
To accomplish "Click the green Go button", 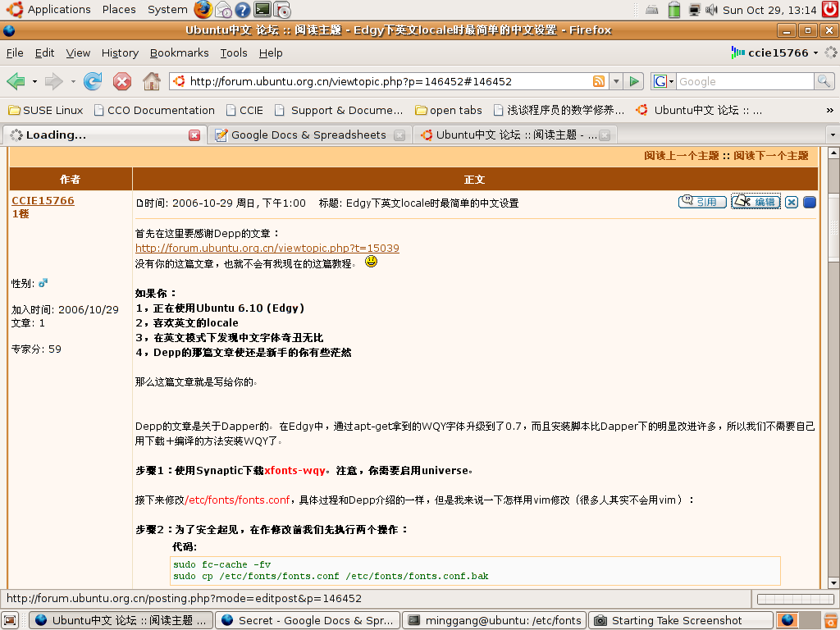I will (634, 81).
